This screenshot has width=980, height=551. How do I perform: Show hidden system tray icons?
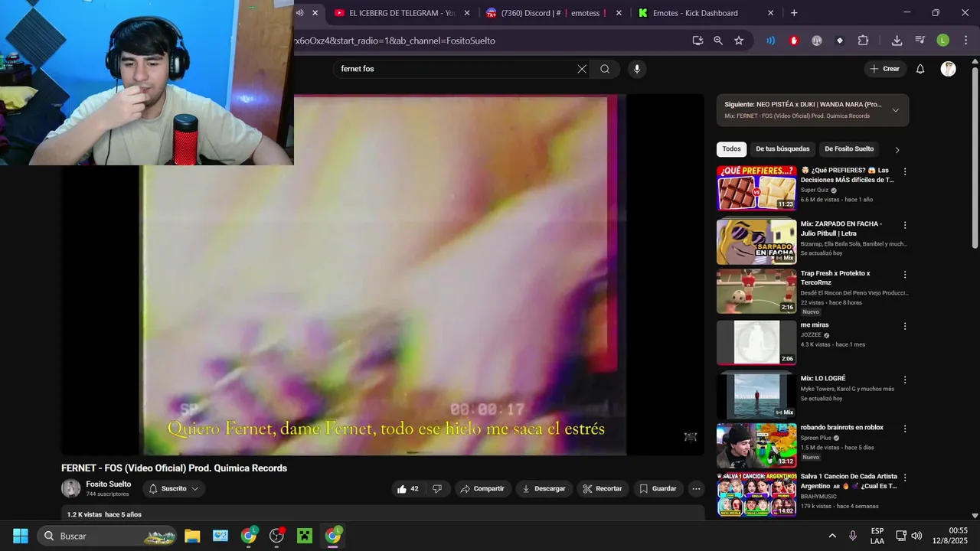point(832,536)
